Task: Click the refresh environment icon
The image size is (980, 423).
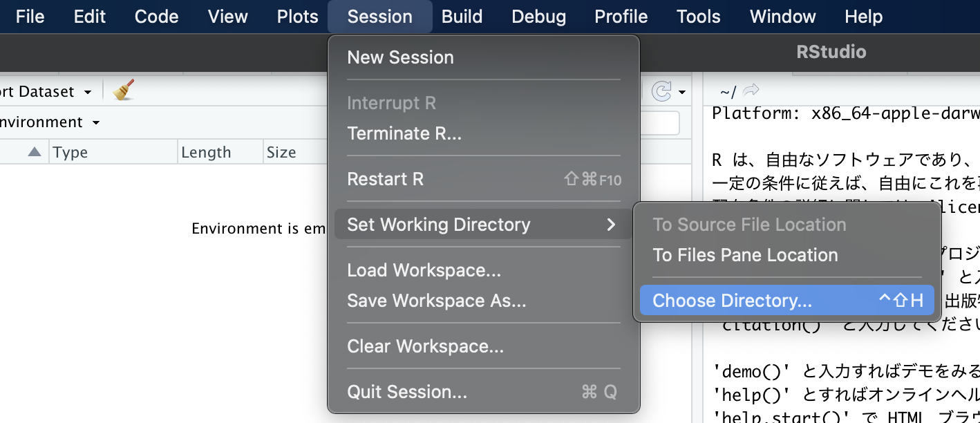Action: (x=661, y=91)
